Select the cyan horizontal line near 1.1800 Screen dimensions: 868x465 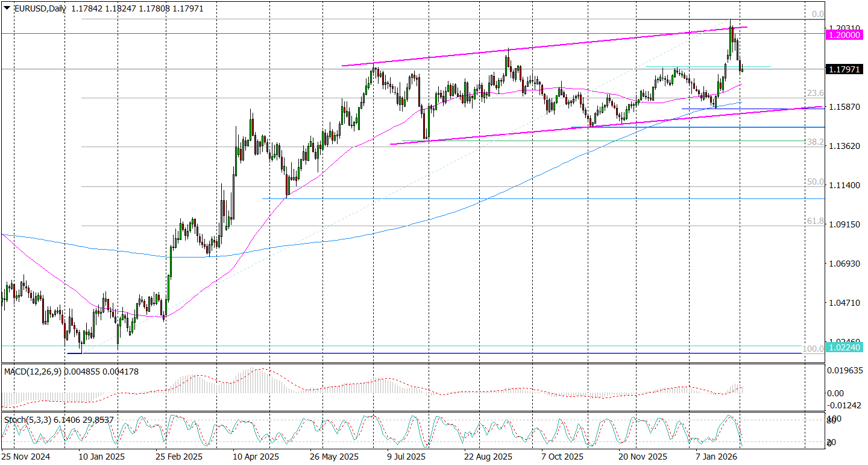tap(705, 67)
